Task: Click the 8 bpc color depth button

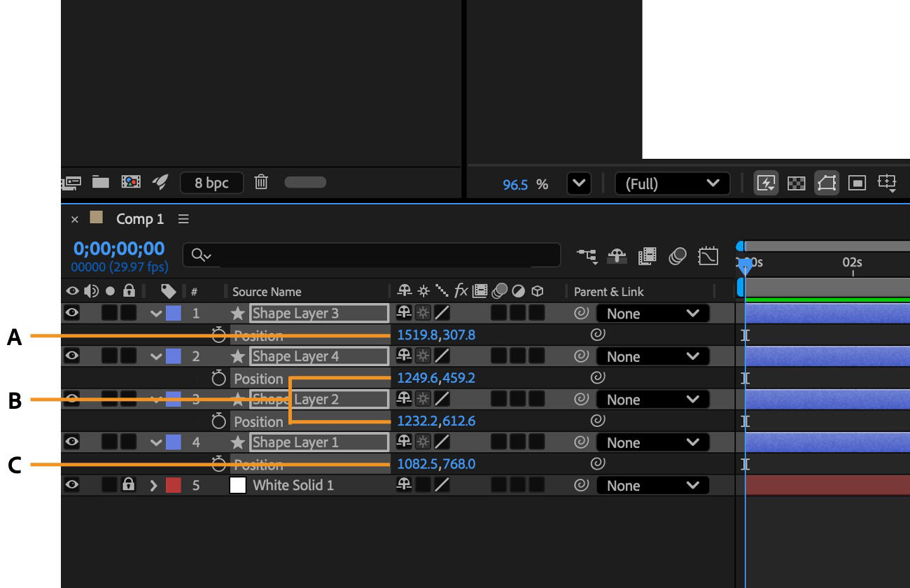Action: click(x=211, y=182)
